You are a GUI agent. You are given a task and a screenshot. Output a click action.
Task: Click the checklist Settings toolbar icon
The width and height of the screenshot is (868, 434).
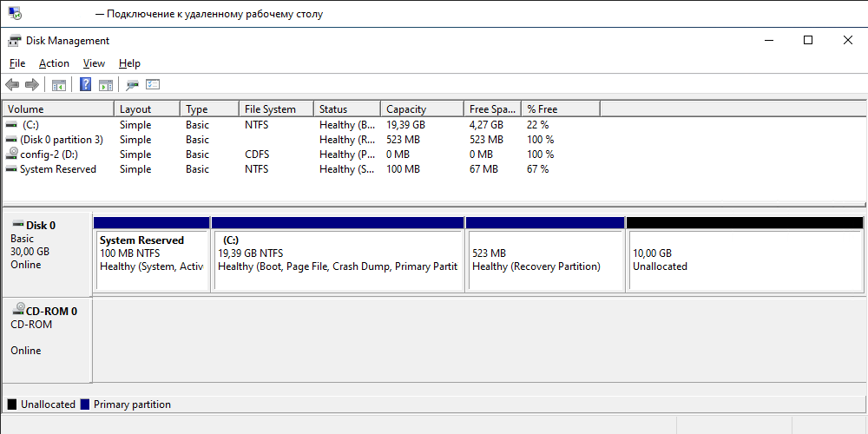point(153,84)
